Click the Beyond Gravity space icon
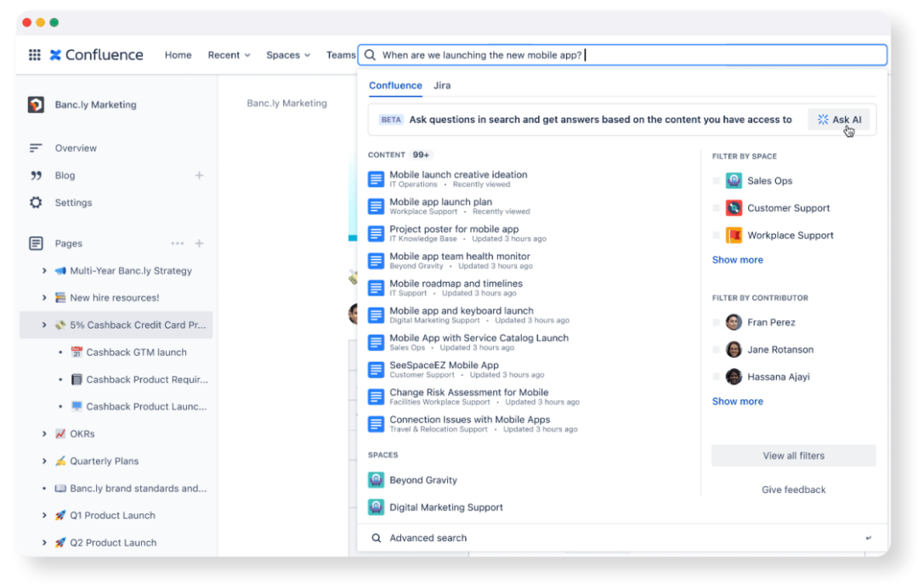 (376, 479)
